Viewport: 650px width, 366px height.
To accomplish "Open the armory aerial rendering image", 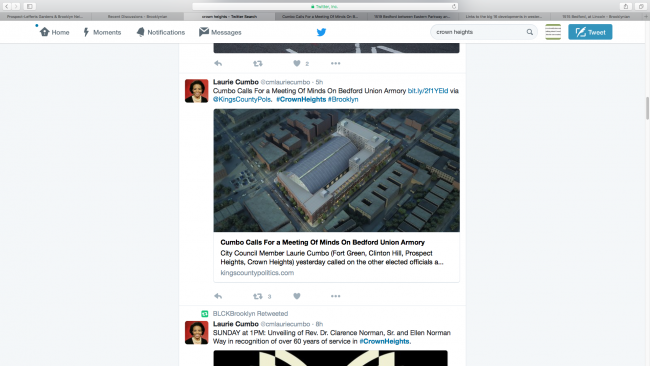I will coord(337,170).
